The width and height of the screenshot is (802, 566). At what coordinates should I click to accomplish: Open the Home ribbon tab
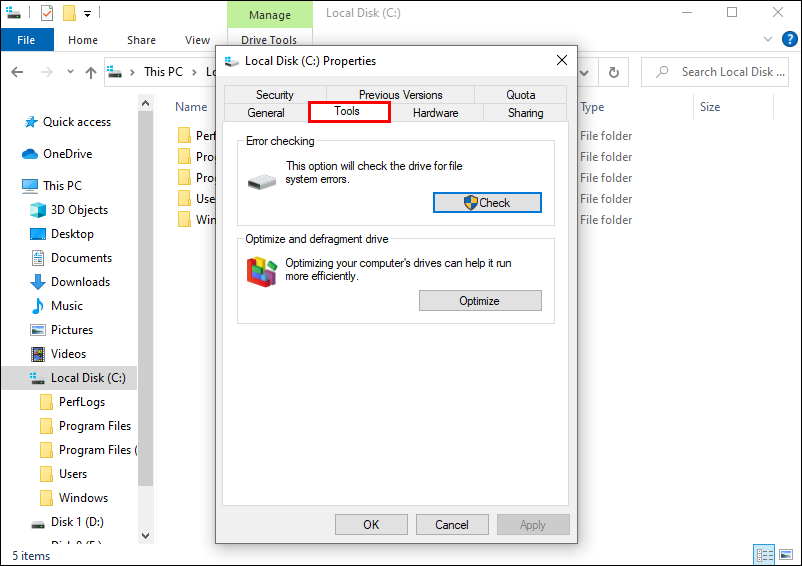point(83,40)
